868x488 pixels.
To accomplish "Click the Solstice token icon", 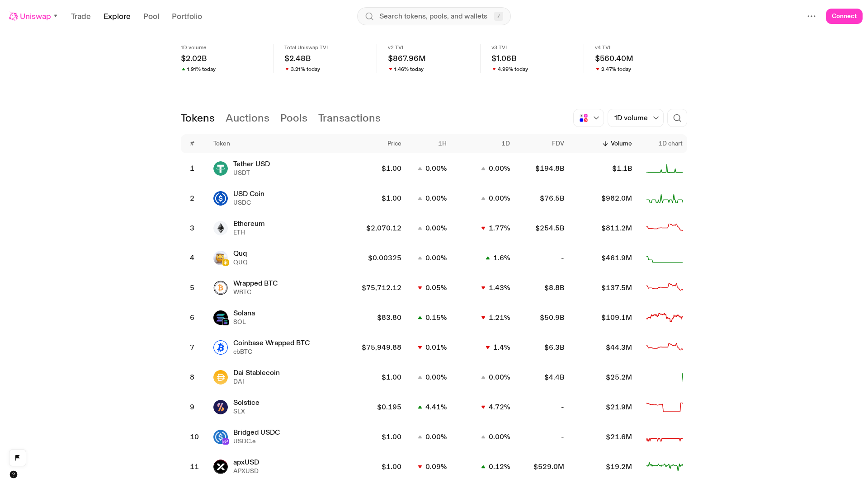I will coord(221,407).
